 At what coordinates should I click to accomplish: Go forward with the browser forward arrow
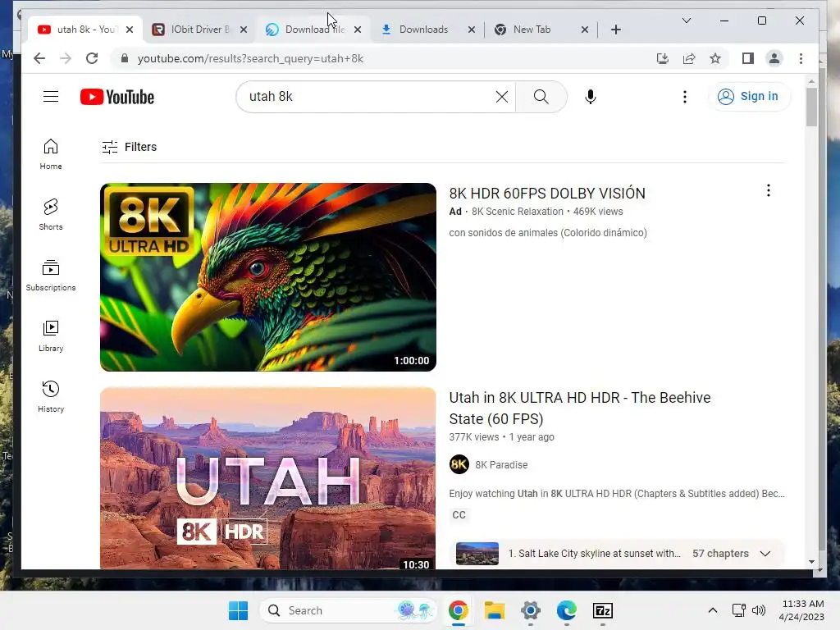(x=66, y=58)
